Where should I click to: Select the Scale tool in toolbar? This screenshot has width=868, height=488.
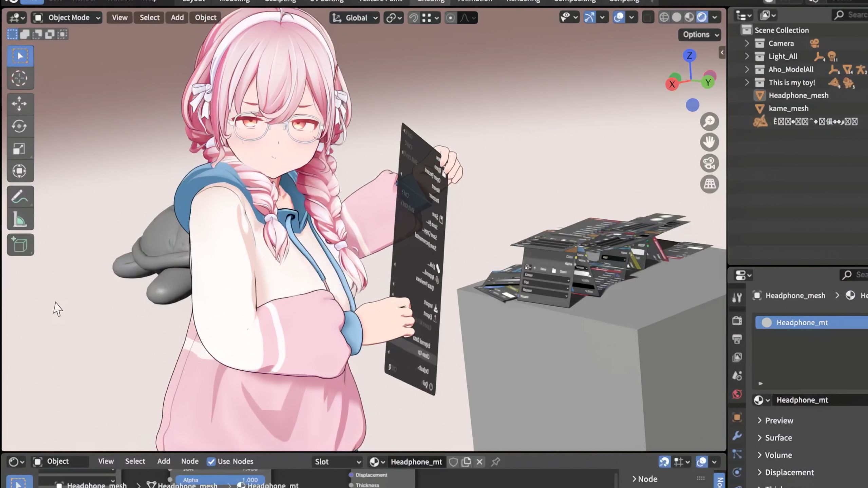pos(20,149)
